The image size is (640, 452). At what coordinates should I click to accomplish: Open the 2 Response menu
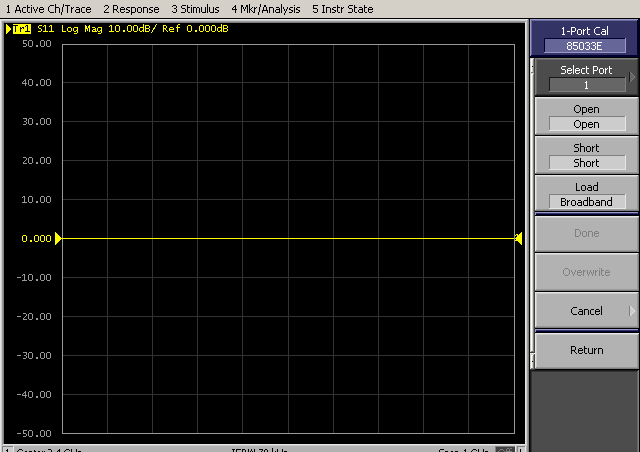pyautogui.click(x=131, y=9)
